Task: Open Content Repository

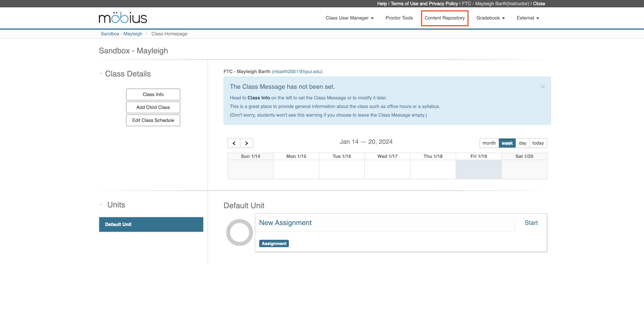Action: point(444,18)
